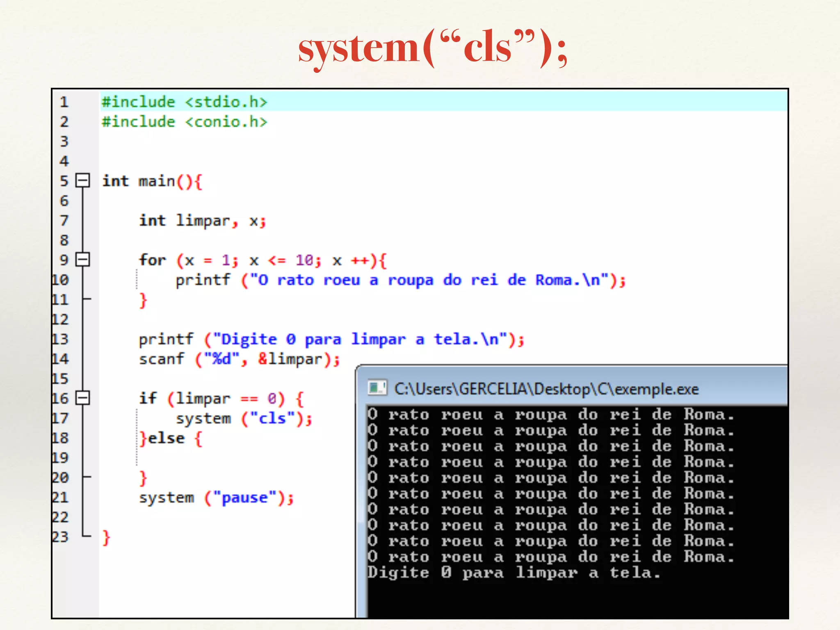Click the closing brace on line 11
The width and height of the screenshot is (840, 630).
(143, 300)
